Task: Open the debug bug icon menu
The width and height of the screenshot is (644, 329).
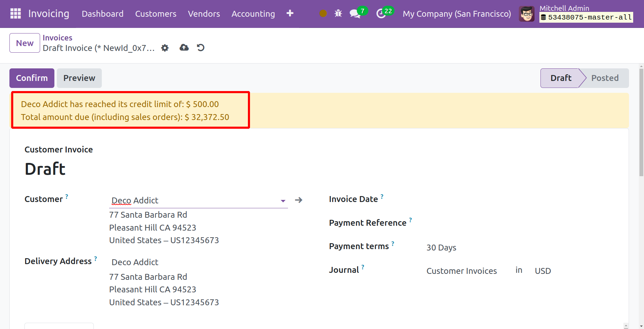Action: [x=338, y=13]
